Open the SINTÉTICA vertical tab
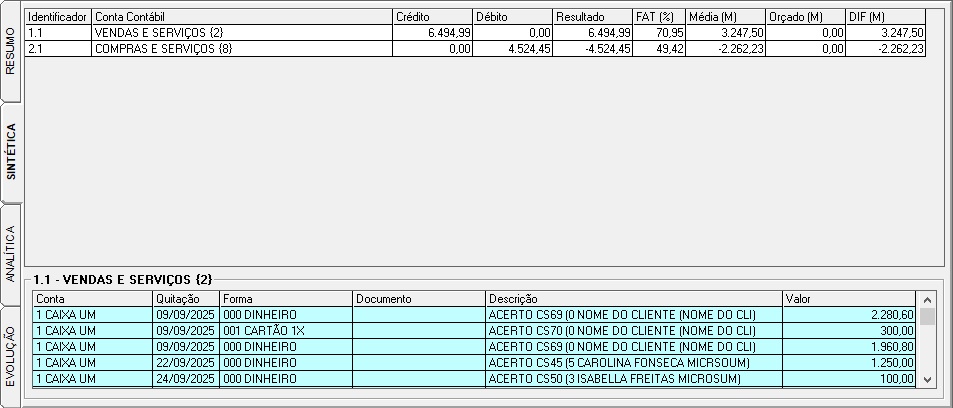Viewport: 953px width, 408px height. point(11,151)
